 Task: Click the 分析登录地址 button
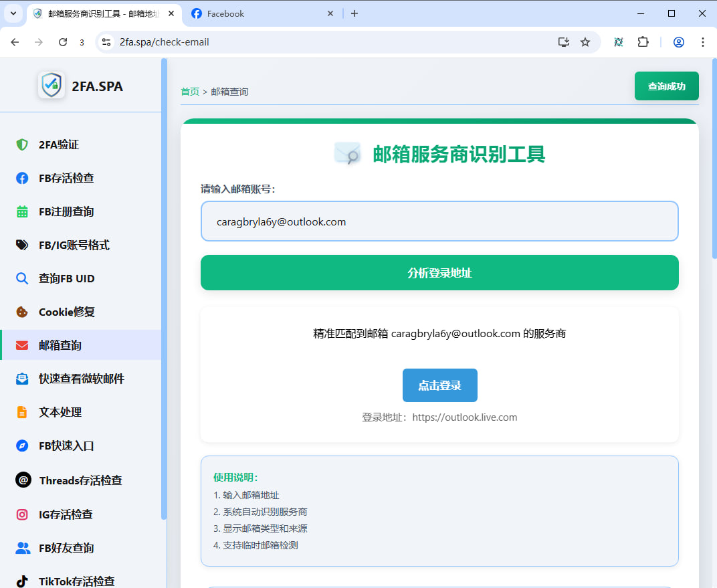point(439,272)
